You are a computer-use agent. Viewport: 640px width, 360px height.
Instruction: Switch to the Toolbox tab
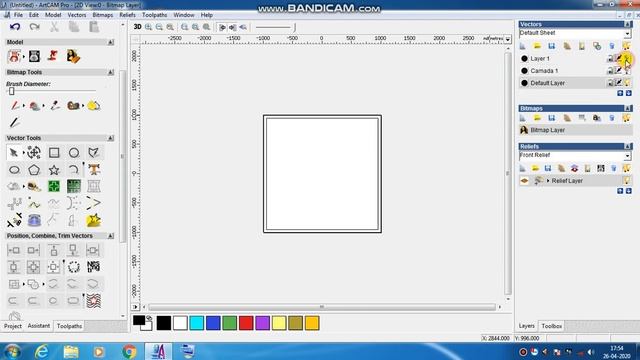point(551,326)
